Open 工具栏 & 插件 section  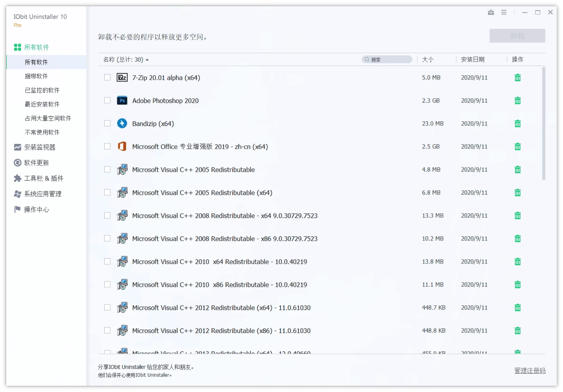44,178
